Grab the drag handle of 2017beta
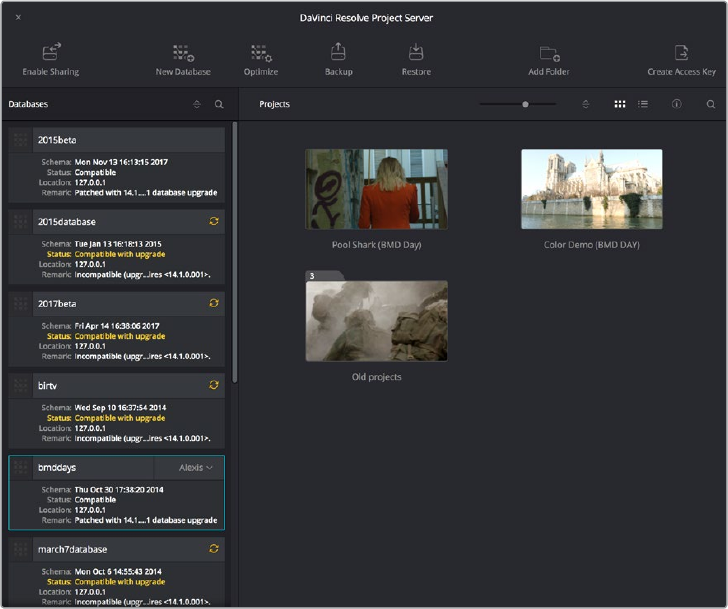Image resolution: width=728 pixels, height=609 pixels. (20, 304)
